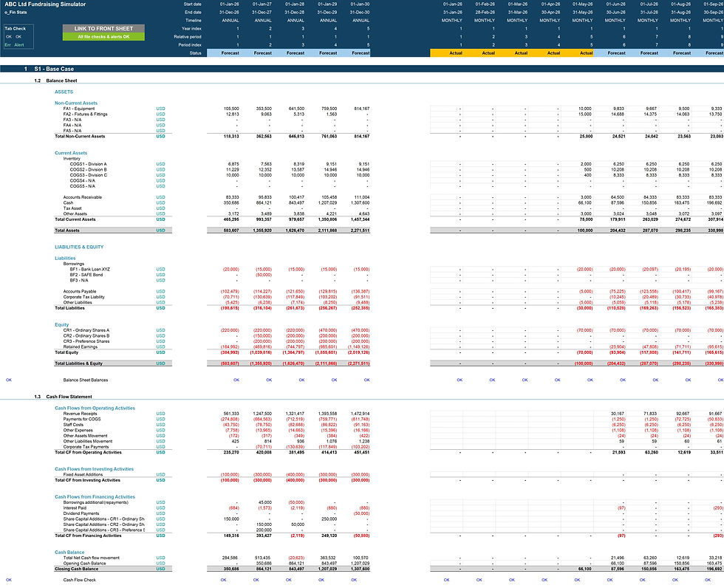724x588 pixels.
Task: Click Total Non-Current Assets value 646,813
Action: coord(296,137)
